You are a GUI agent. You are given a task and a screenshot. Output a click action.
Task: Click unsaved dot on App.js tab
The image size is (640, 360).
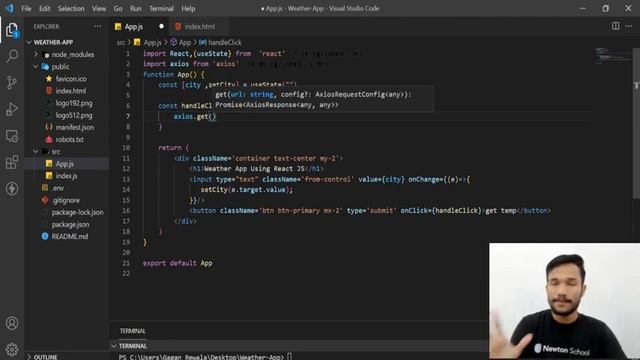161,26
